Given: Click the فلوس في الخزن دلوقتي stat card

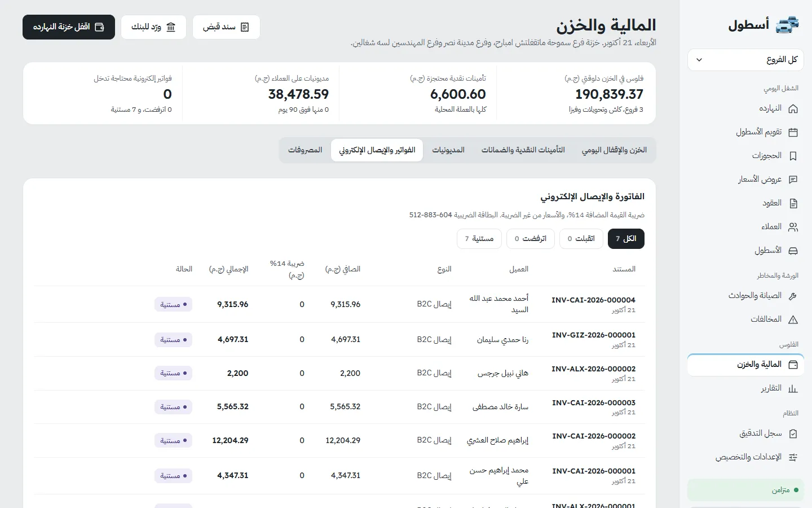Looking at the screenshot, I should pyautogui.click(x=576, y=93).
